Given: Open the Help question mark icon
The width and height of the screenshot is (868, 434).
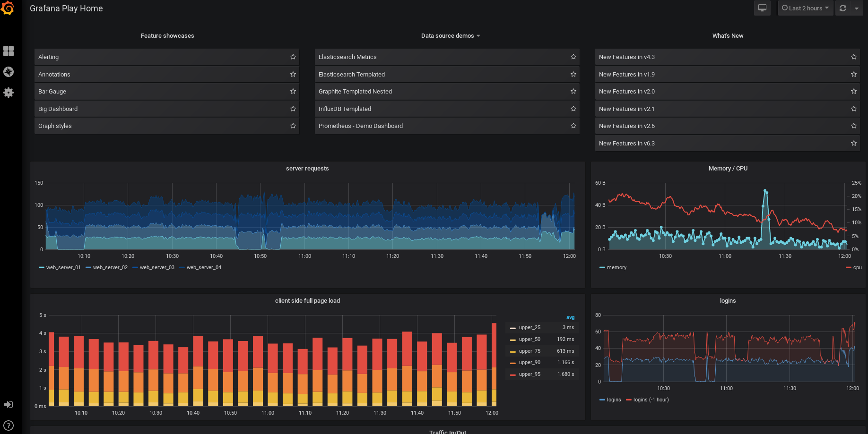Looking at the screenshot, I should [x=9, y=425].
